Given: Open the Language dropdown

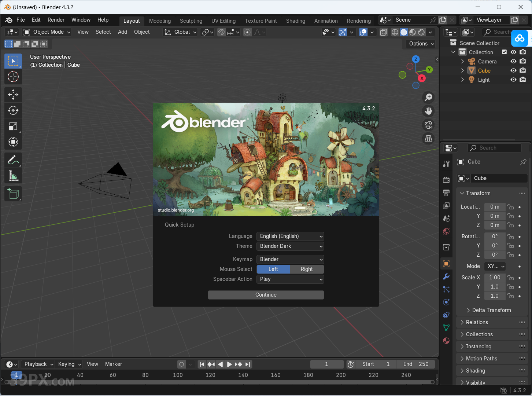Looking at the screenshot, I should click(x=290, y=236).
